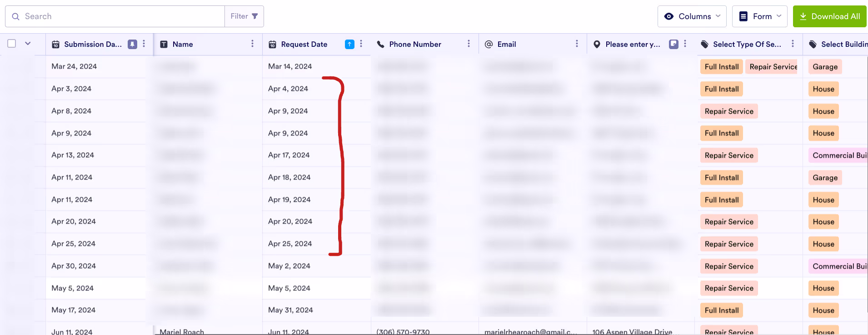Open Submission Date column options menu
This screenshot has height=335, width=868.
tap(144, 44)
